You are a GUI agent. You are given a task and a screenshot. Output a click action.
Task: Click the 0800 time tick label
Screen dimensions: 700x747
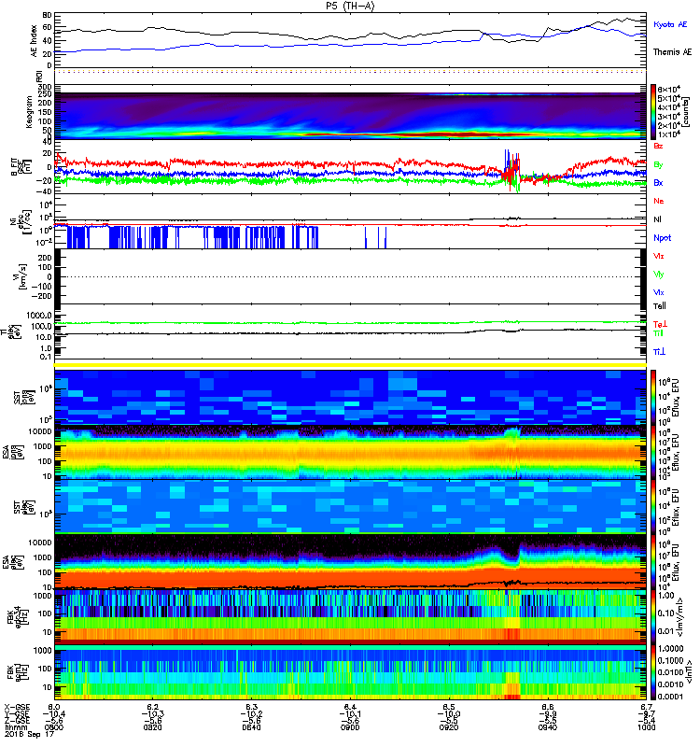(x=54, y=727)
